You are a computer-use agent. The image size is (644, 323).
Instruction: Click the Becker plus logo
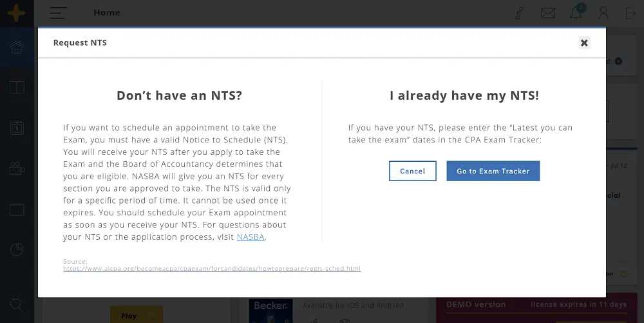coord(17,13)
